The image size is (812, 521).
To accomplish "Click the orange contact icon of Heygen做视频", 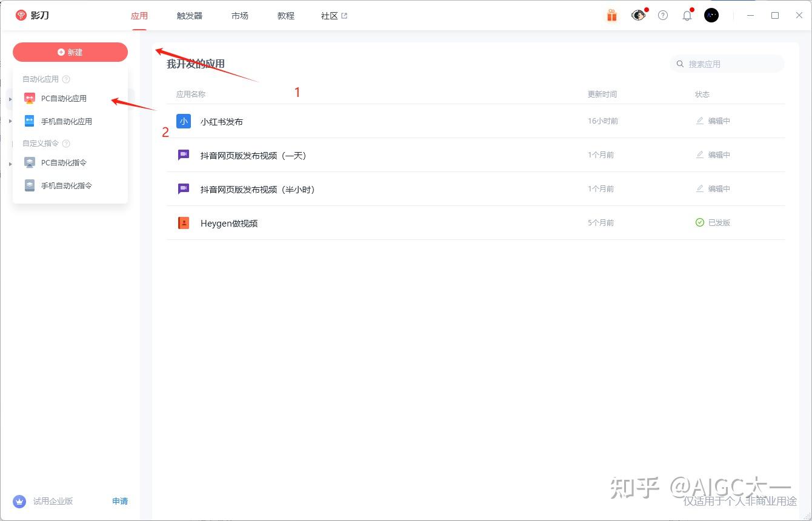I will (x=184, y=223).
